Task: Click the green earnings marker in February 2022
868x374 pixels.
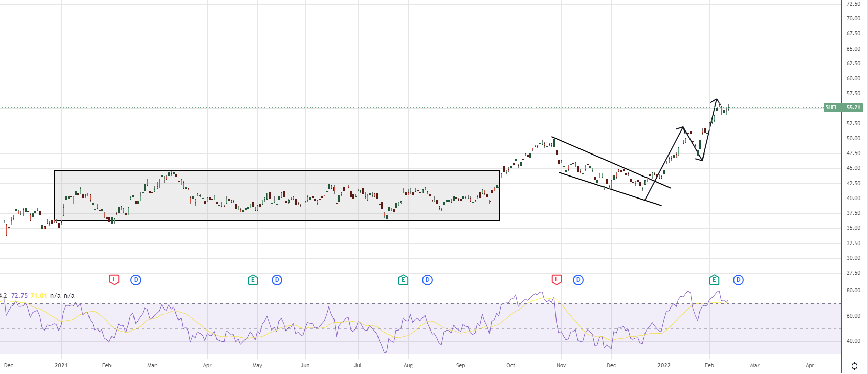Action: pyautogui.click(x=714, y=280)
